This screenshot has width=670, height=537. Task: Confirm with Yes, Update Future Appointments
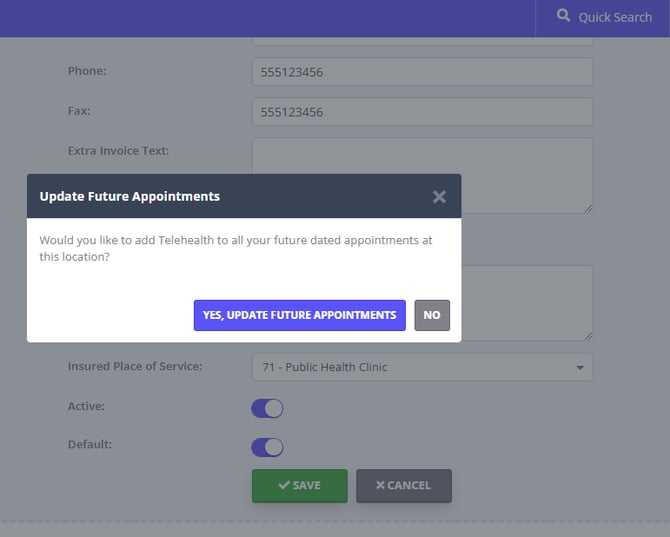[x=299, y=315]
